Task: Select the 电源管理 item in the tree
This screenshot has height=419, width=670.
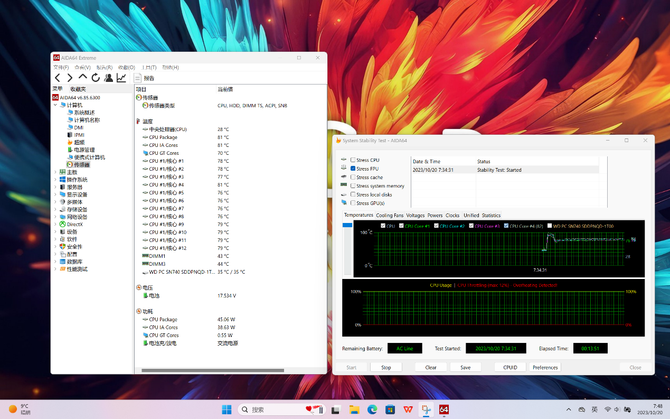Action: click(x=81, y=150)
